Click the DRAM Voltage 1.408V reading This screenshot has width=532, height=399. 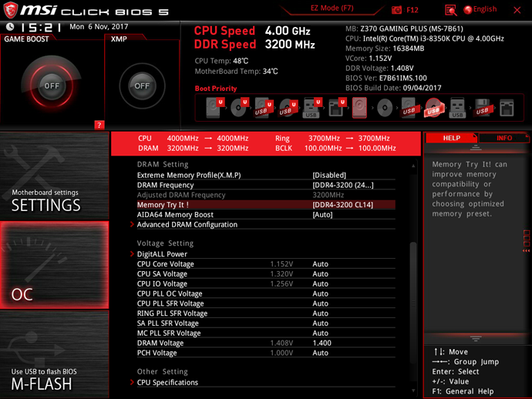[281, 343]
